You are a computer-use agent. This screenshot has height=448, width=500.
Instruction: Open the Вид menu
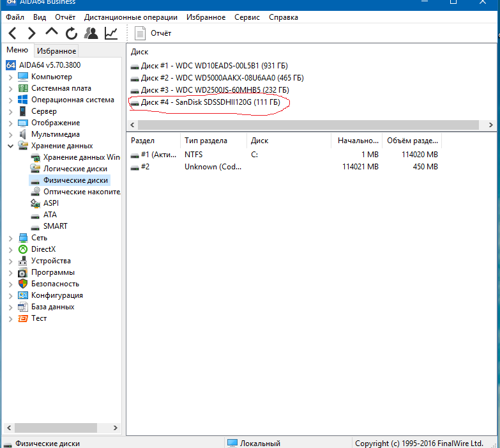click(x=40, y=17)
